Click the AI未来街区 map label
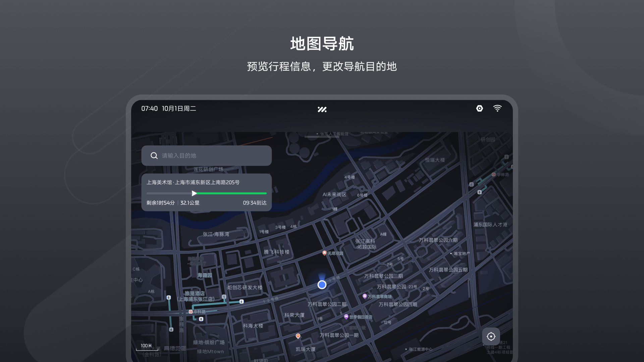The image size is (644, 362). pyautogui.click(x=334, y=194)
